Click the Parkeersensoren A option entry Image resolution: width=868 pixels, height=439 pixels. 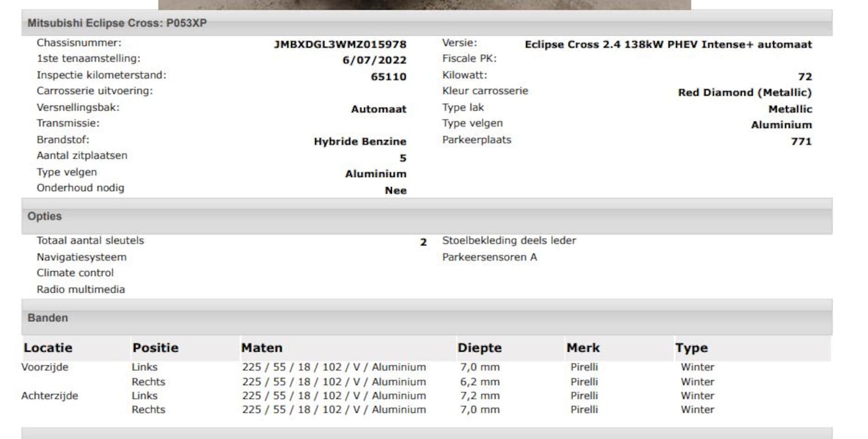[489, 257]
